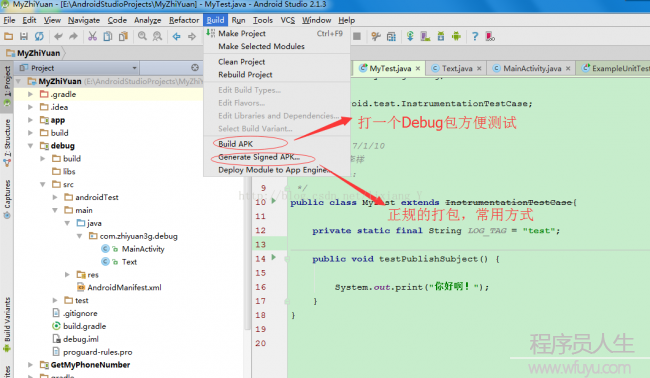Open the File menu
The height and width of the screenshot is (378, 650).
tap(9, 20)
